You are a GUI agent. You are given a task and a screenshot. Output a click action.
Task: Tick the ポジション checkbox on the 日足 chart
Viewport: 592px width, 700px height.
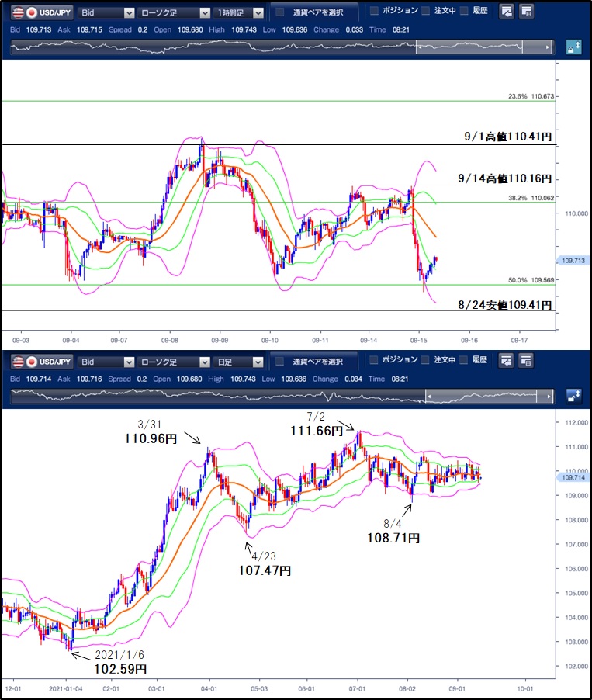374,359
